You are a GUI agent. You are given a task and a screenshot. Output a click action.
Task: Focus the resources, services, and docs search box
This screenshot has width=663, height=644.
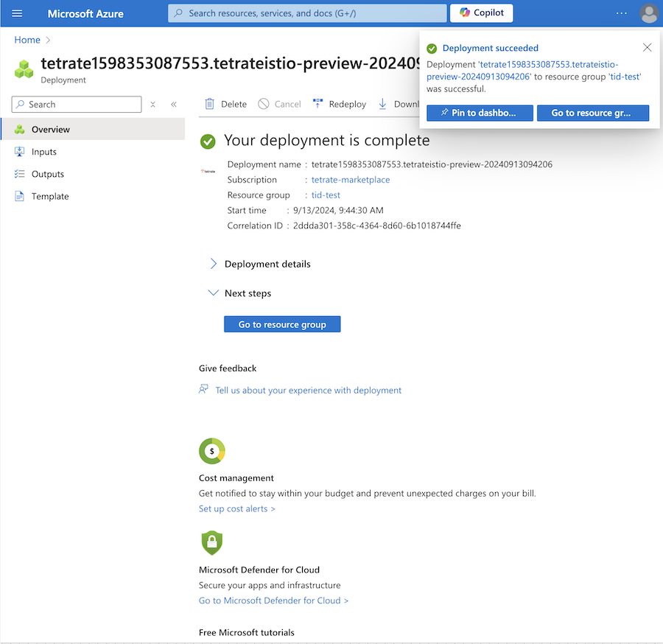coord(307,13)
